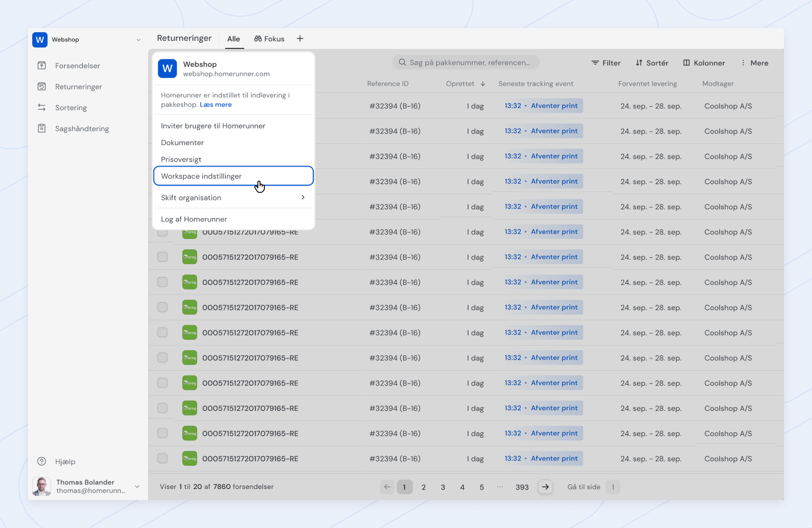Collapse the Webshop workspace dropdown
The height and width of the screenshot is (528, 812).
click(138, 40)
